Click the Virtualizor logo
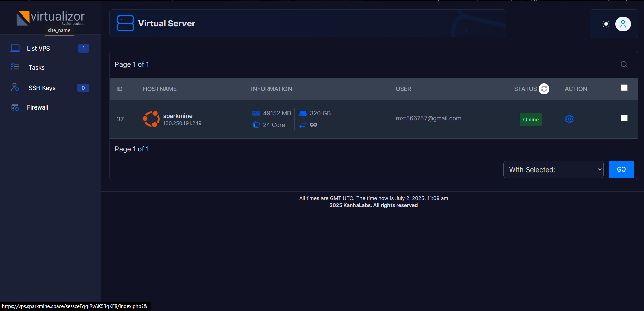The height and width of the screenshot is (311, 644). click(51, 18)
